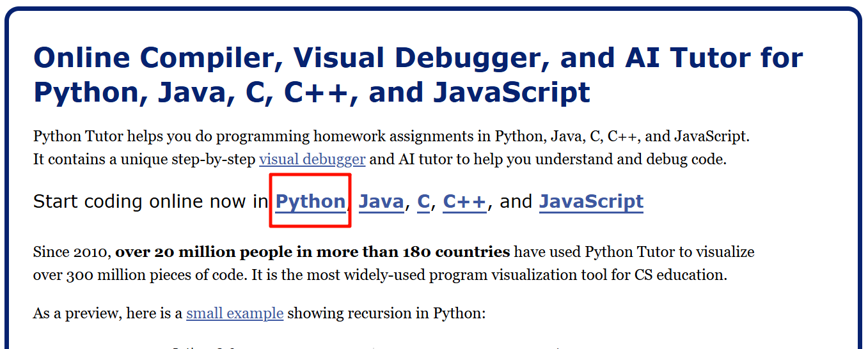Click "As a preview, here is a" text
The height and width of the screenshot is (349, 868).
coord(107,313)
